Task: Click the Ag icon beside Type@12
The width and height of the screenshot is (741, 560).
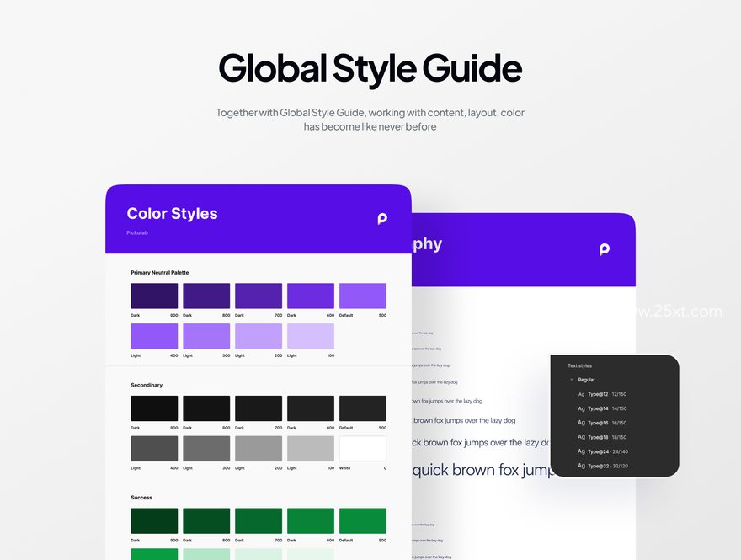Action: pos(581,394)
